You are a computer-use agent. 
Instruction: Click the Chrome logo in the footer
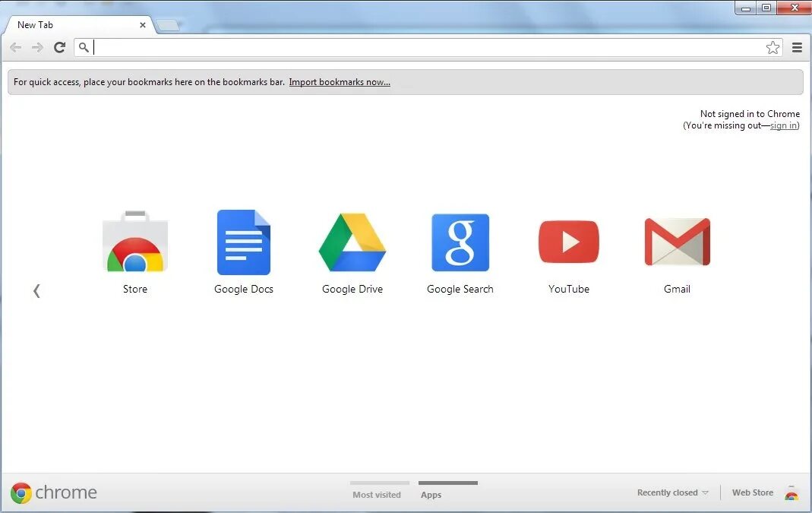pyautogui.click(x=53, y=492)
